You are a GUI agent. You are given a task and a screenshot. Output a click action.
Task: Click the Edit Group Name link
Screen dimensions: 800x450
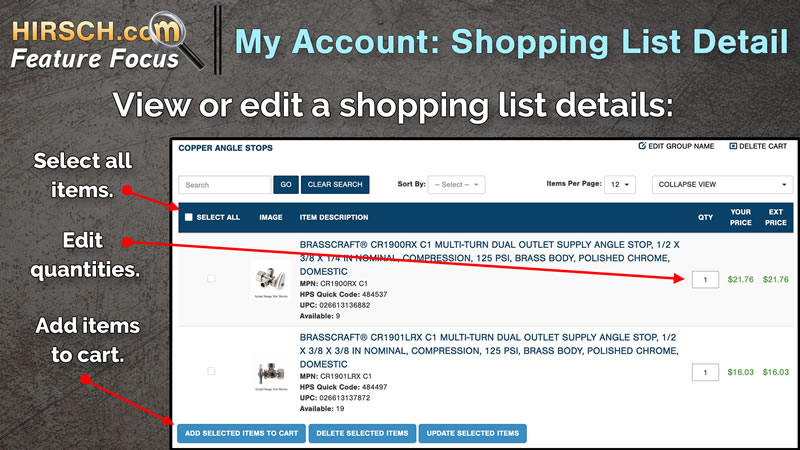[681, 146]
